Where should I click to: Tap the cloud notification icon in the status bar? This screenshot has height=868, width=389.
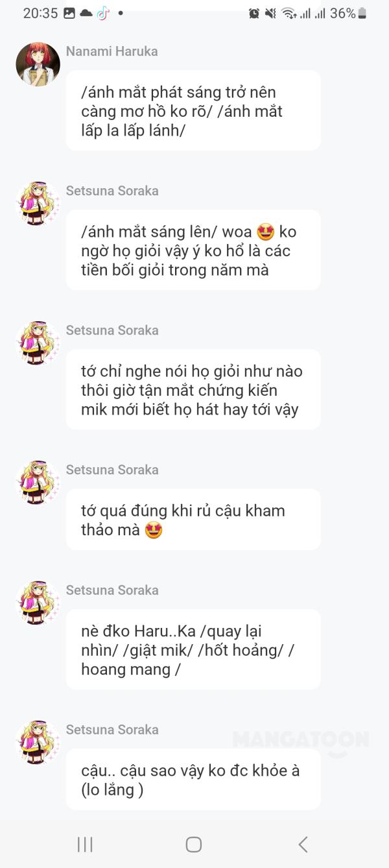(x=86, y=13)
